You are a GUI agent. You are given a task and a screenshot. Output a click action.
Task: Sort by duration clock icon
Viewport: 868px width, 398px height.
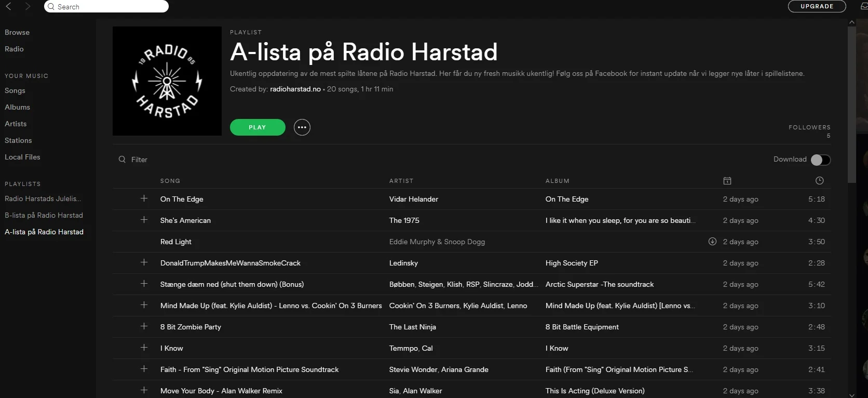(x=819, y=181)
